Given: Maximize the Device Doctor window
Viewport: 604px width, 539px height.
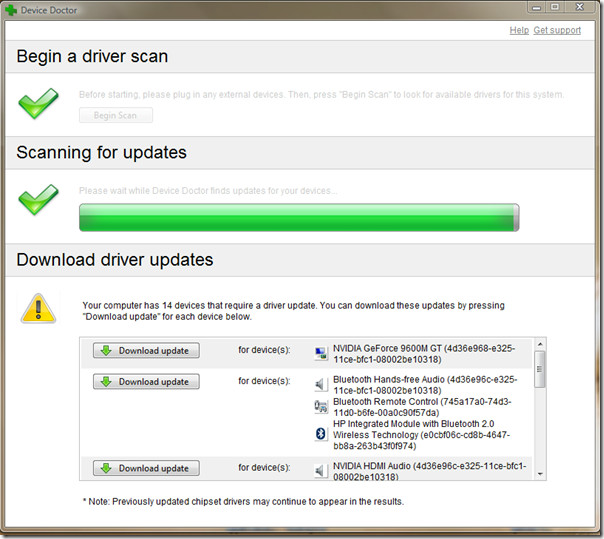Looking at the screenshot, I should click(555, 7).
